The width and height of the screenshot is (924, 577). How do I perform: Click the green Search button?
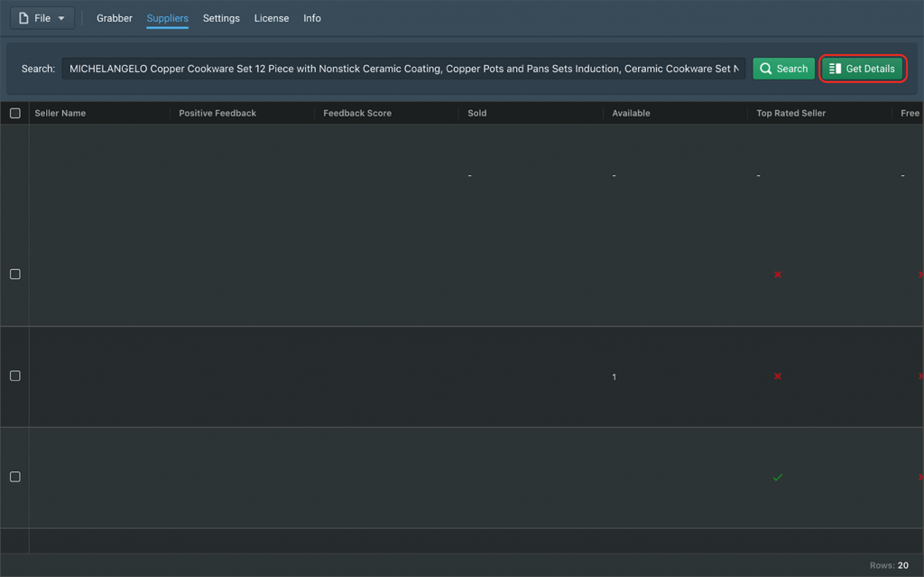click(x=783, y=69)
